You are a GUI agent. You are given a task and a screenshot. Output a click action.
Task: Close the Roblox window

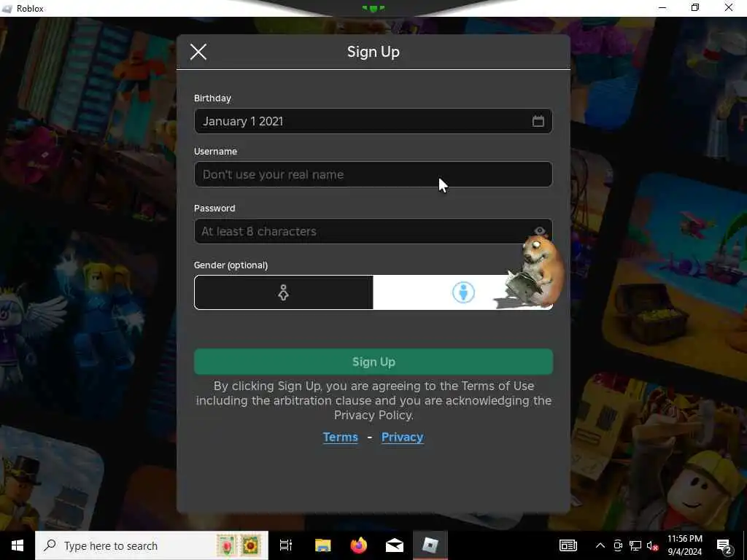729,8
